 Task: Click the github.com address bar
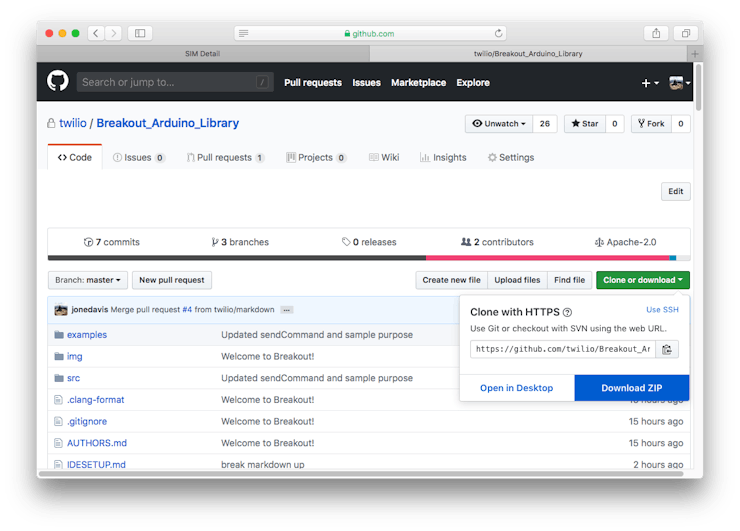point(370,33)
